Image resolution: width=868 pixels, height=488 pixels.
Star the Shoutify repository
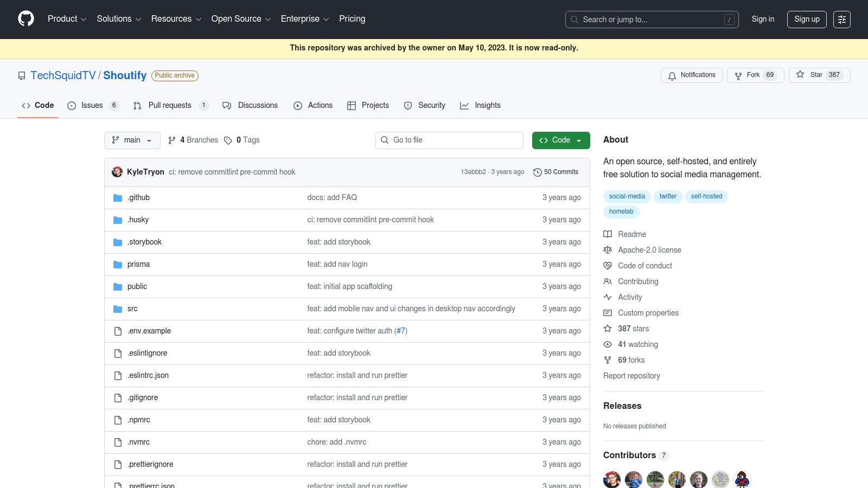820,75
